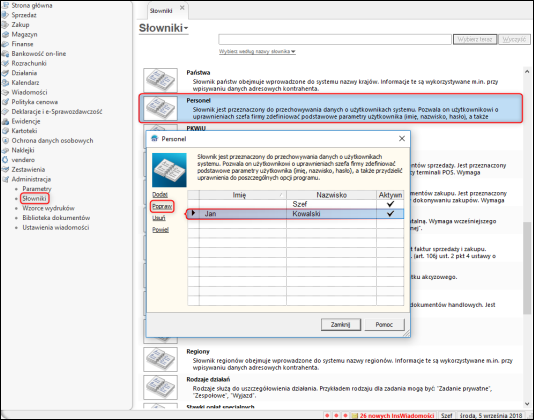Toggle Aktywny checkmark for Szef row
The image size is (534, 420).
(390, 204)
